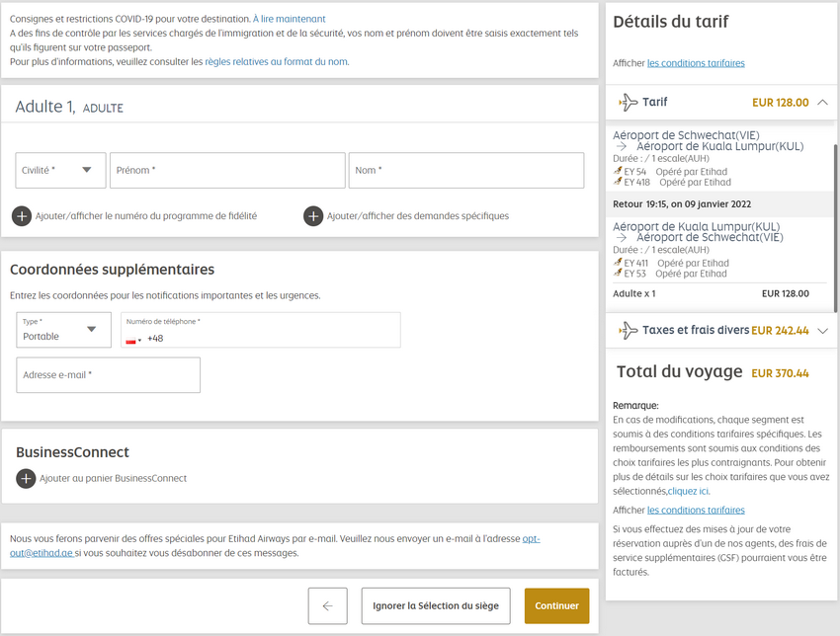Click Retour 19:15, on 09 janvier 2022
The width and height of the screenshot is (840, 636).
(x=682, y=204)
